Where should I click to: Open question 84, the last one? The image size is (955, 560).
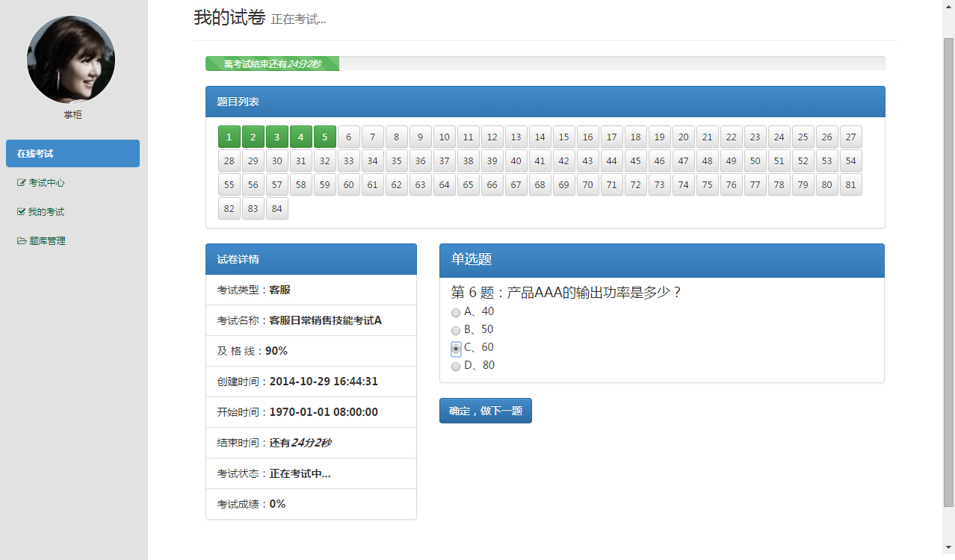[277, 209]
